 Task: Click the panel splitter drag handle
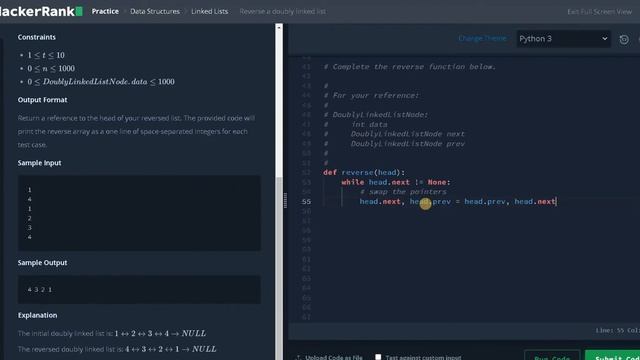(x=285, y=200)
